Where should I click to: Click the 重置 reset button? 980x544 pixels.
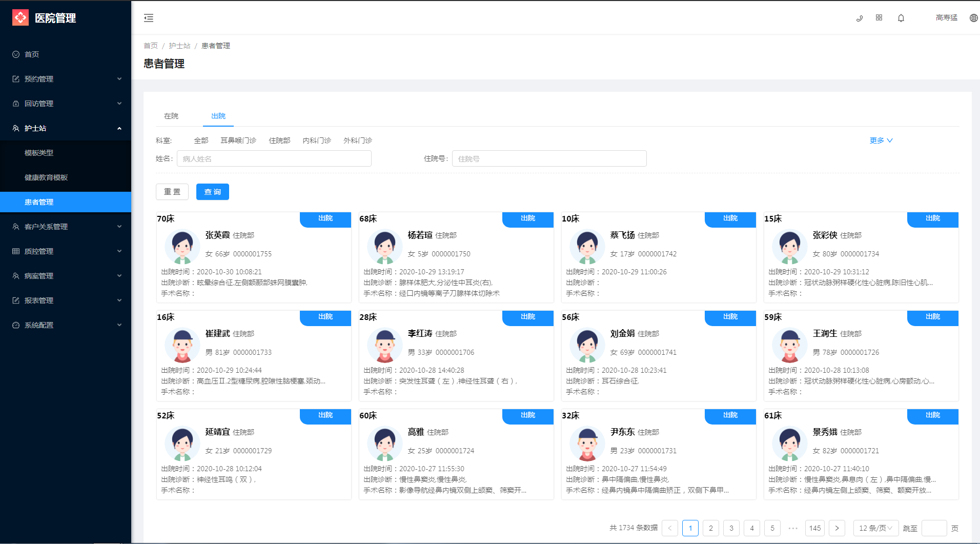pyautogui.click(x=172, y=192)
